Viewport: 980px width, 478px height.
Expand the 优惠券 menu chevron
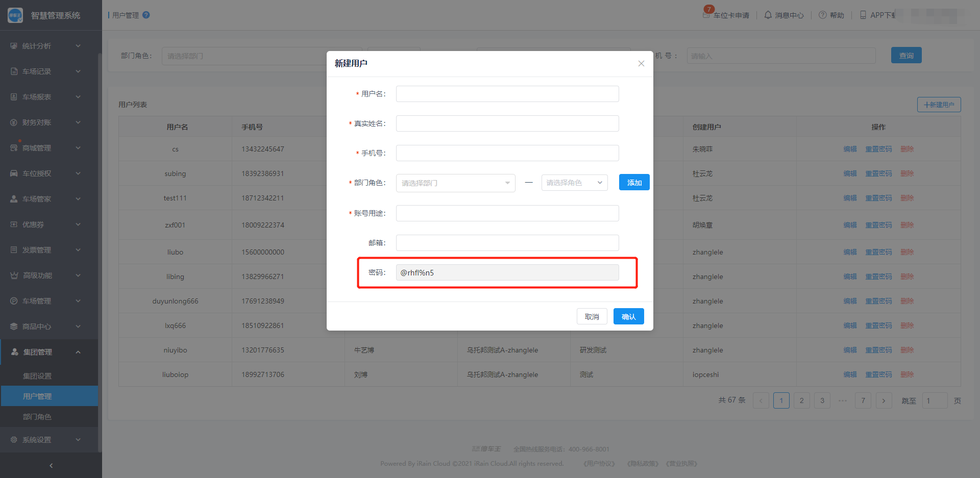78,224
